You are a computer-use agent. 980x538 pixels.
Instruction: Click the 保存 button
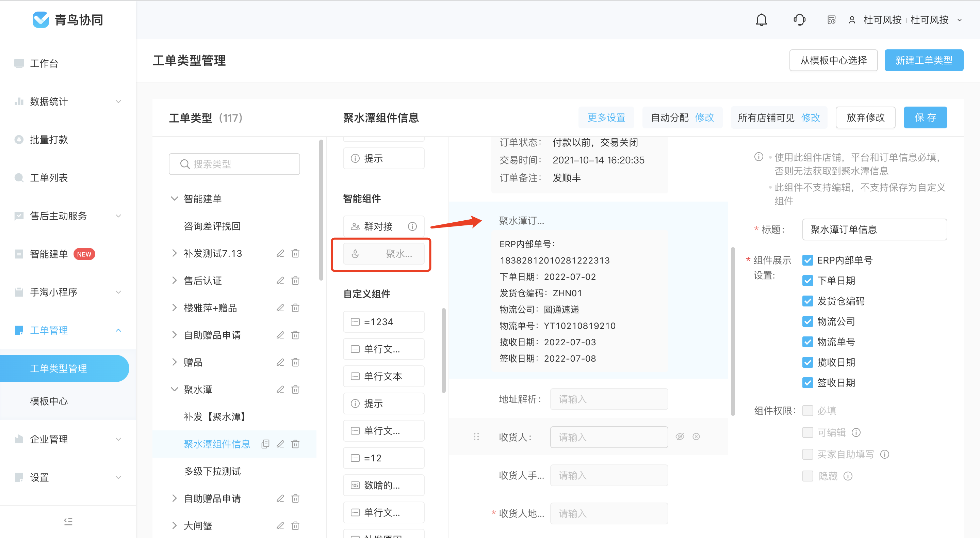pos(925,118)
